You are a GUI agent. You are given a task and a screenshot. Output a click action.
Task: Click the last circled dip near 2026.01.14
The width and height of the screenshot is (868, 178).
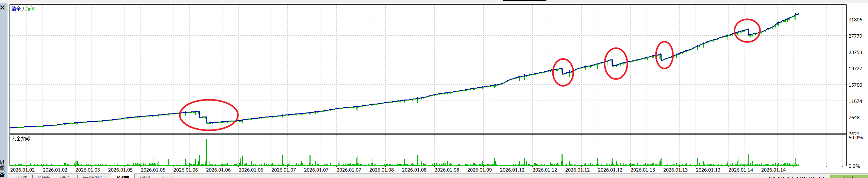click(747, 31)
